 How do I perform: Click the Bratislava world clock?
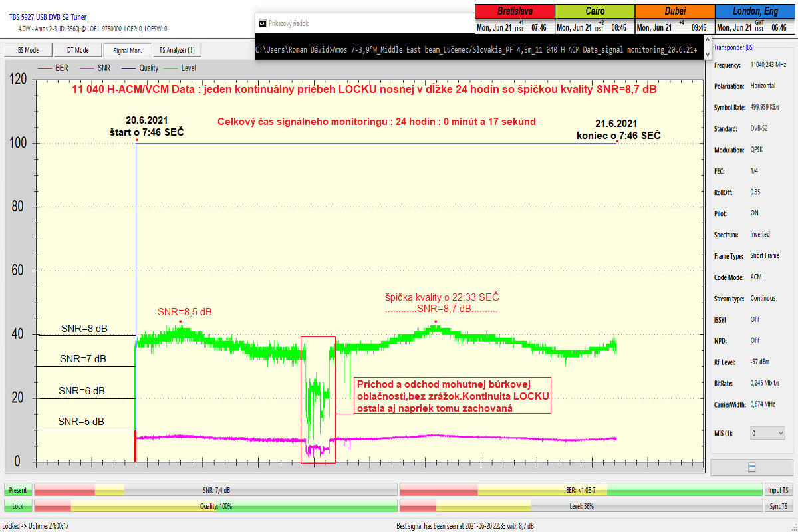(x=514, y=19)
